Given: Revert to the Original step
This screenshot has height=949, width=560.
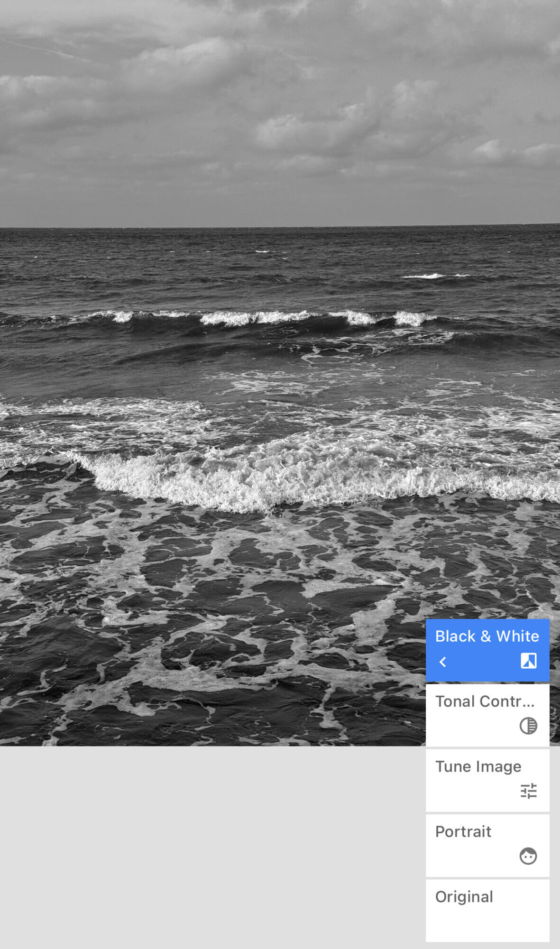Looking at the screenshot, I should coord(487,911).
